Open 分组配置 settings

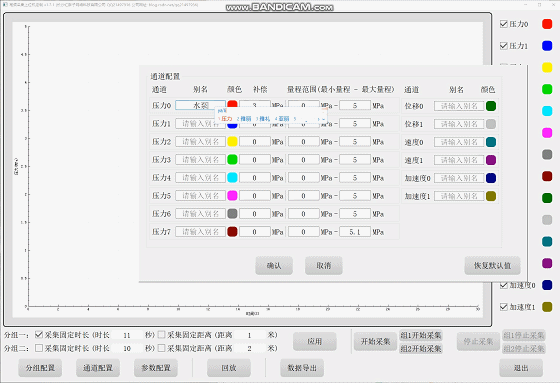40,368
